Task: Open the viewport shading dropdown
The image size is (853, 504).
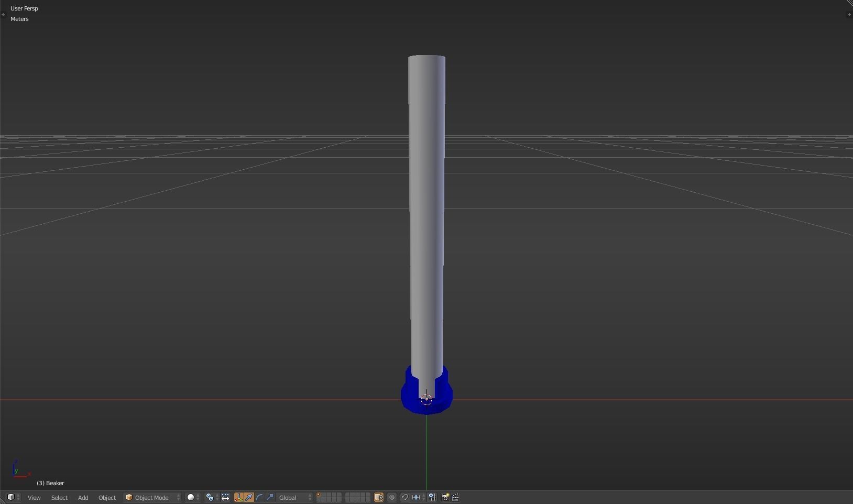Action: [193, 497]
